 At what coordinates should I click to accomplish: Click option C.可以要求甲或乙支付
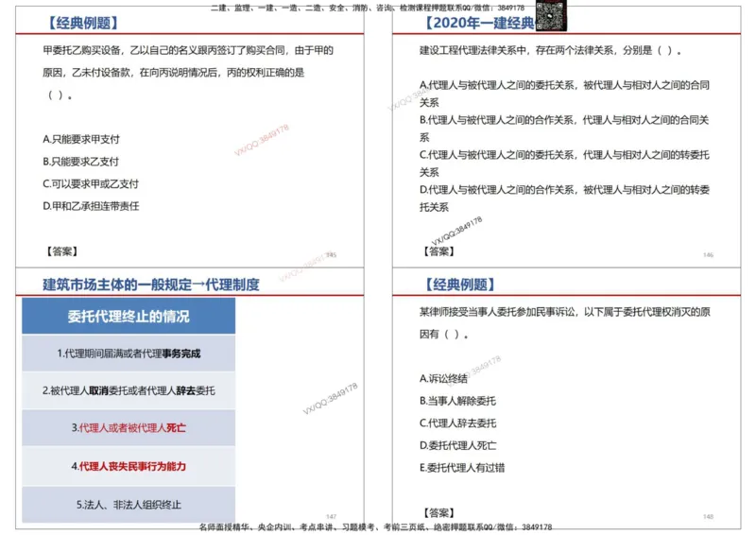[91, 183]
